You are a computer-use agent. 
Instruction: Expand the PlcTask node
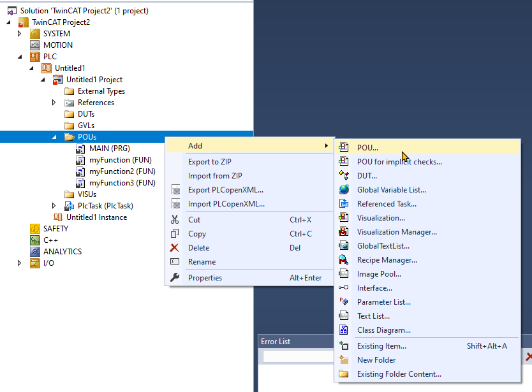(54, 205)
